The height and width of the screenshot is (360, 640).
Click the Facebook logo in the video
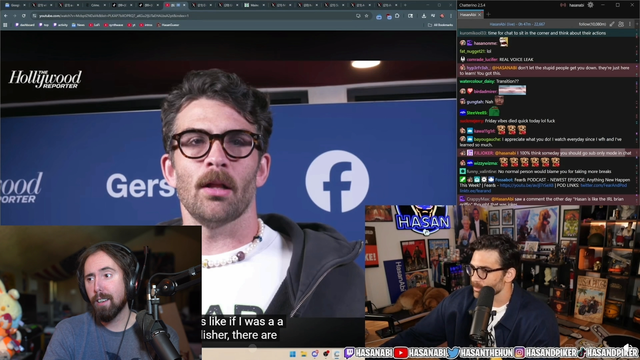(x=337, y=181)
